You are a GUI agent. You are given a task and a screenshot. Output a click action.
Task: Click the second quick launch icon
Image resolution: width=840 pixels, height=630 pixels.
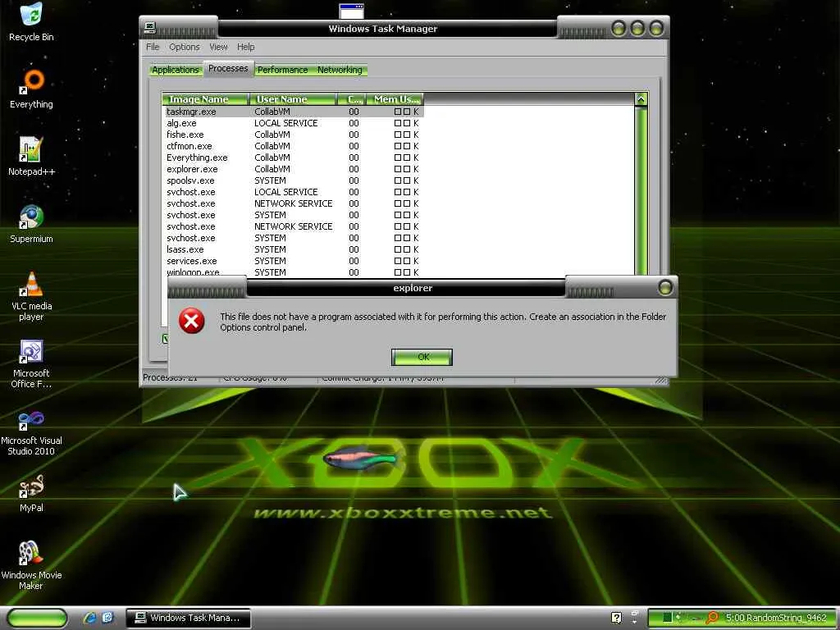(x=107, y=618)
